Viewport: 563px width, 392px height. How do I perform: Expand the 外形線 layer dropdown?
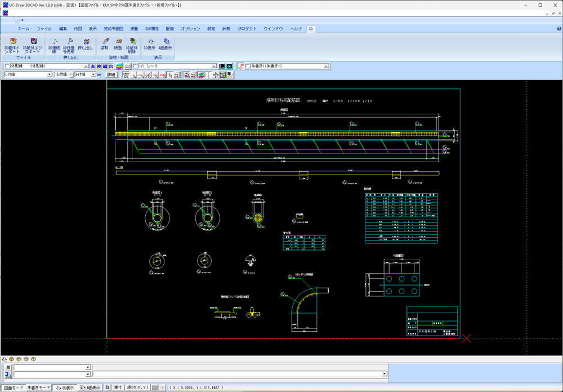click(87, 66)
